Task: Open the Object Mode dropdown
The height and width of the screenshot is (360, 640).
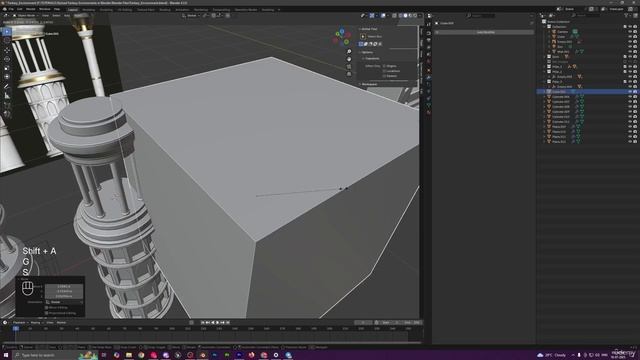Action: [25, 16]
